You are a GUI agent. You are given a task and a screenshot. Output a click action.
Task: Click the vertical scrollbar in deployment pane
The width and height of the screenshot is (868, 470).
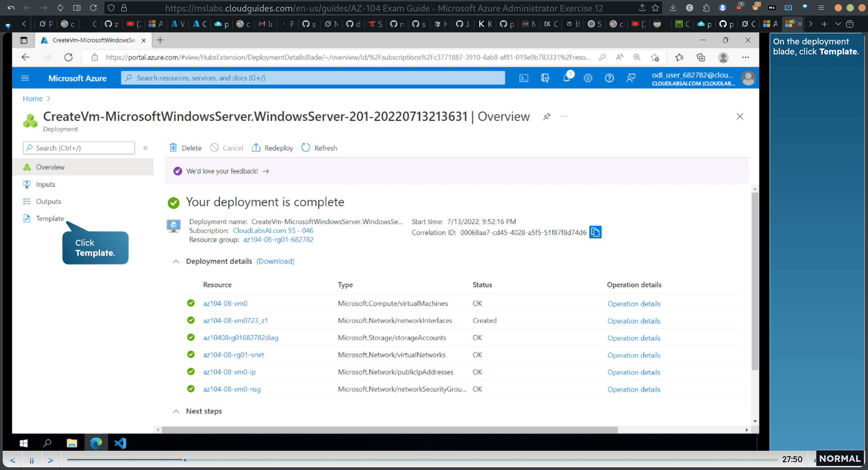(x=755, y=281)
